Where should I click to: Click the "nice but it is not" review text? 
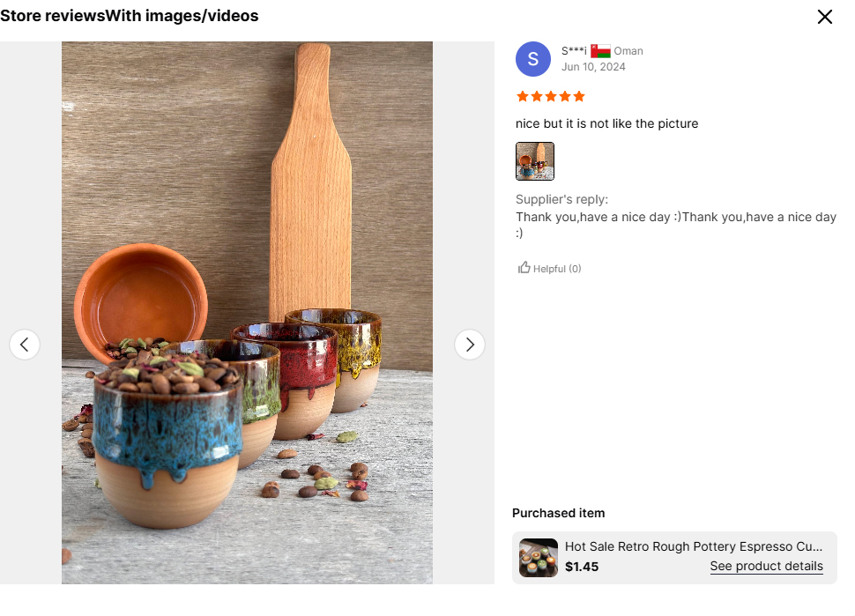[x=606, y=123]
